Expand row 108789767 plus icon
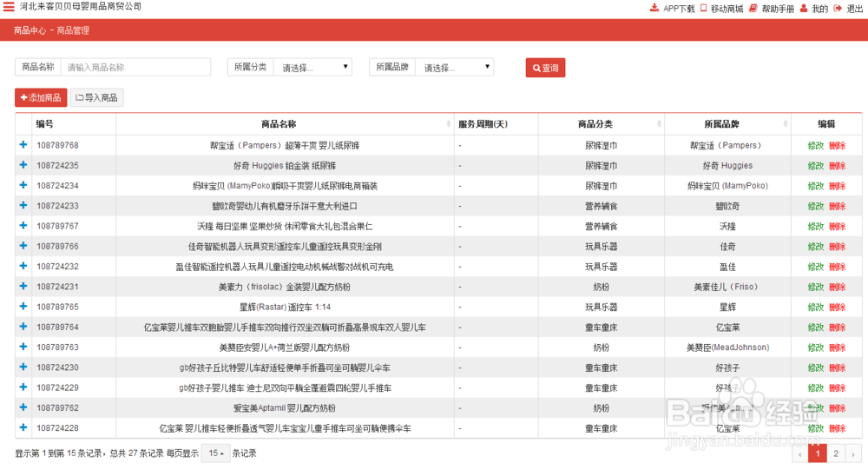The width and height of the screenshot is (868, 470). pos(23,226)
